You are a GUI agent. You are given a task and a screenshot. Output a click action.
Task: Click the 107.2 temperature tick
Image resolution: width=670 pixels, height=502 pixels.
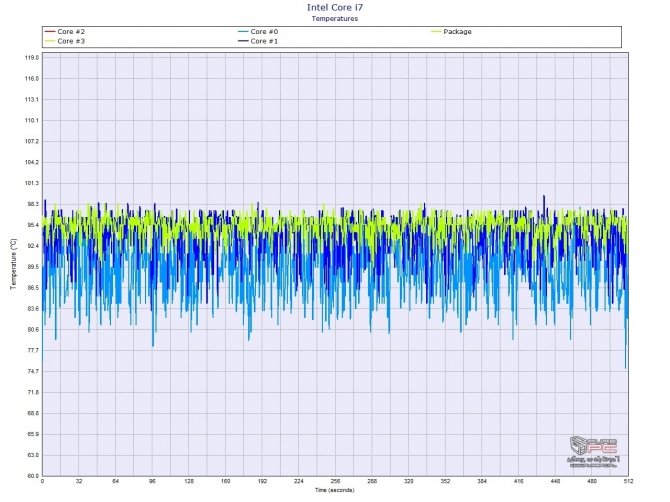(32, 141)
